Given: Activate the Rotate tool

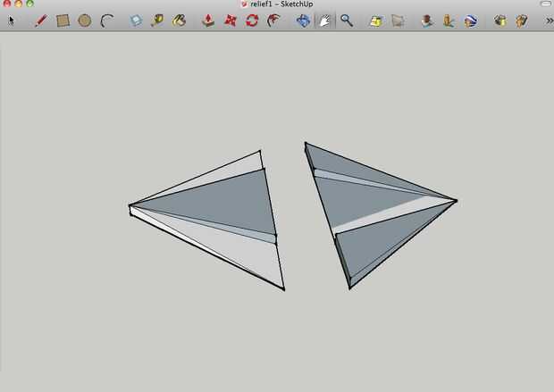Looking at the screenshot, I should coord(252,21).
